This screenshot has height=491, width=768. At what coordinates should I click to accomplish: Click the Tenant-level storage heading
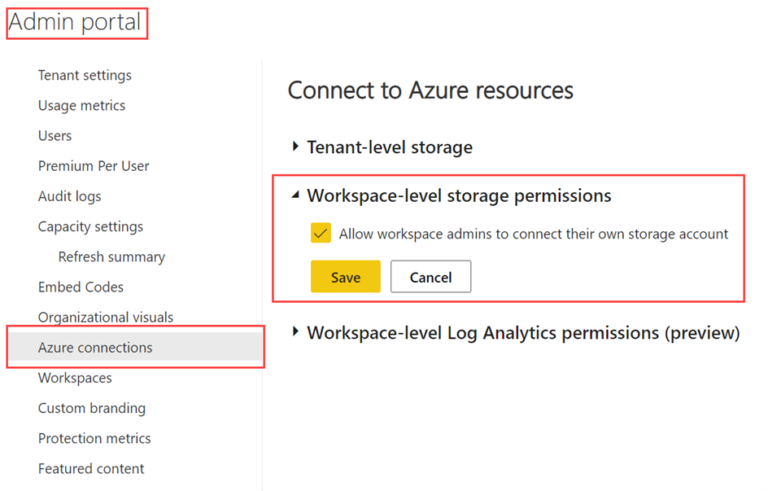click(390, 147)
